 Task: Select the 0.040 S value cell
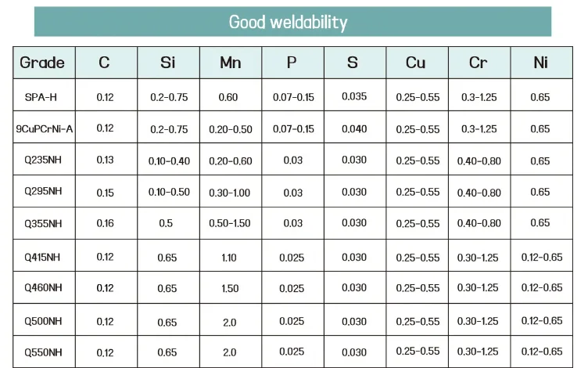[x=354, y=129]
